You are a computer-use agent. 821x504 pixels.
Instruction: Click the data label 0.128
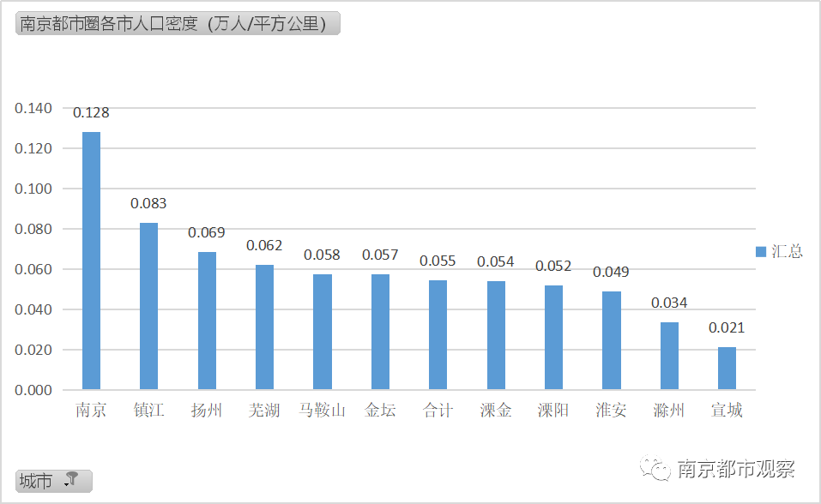click(x=91, y=112)
